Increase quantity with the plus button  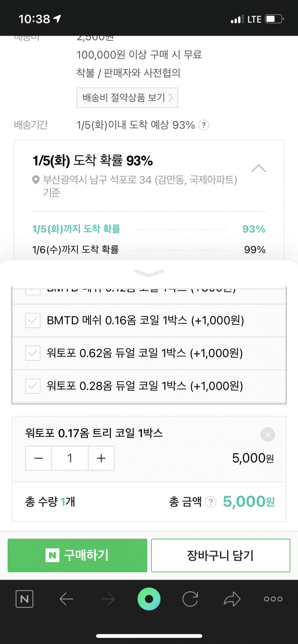(101, 458)
